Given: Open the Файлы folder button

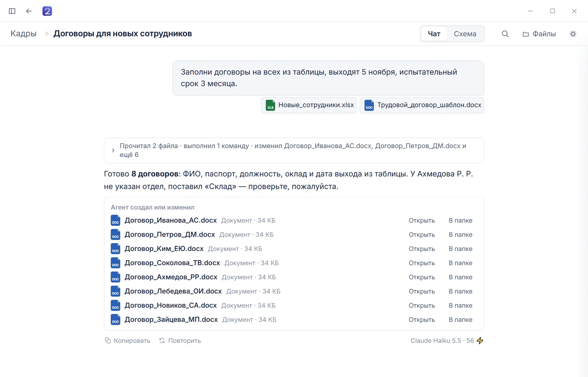Looking at the screenshot, I should pyautogui.click(x=539, y=34).
